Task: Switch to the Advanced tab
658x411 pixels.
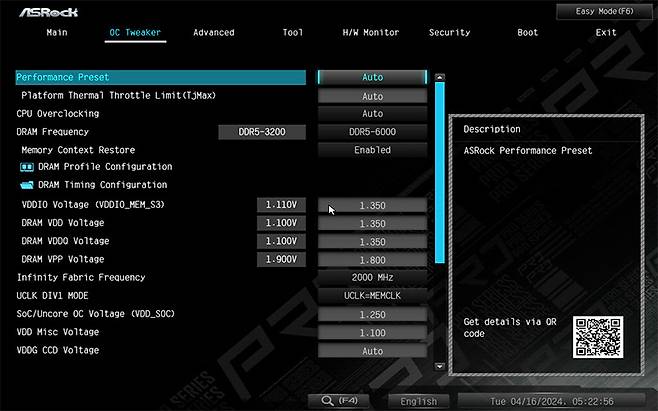Action: [213, 33]
